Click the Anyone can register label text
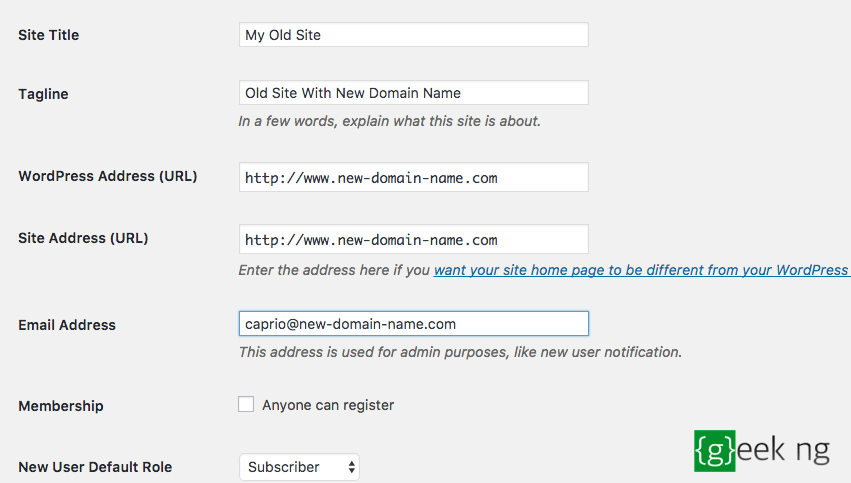851x483 pixels. pos(328,405)
